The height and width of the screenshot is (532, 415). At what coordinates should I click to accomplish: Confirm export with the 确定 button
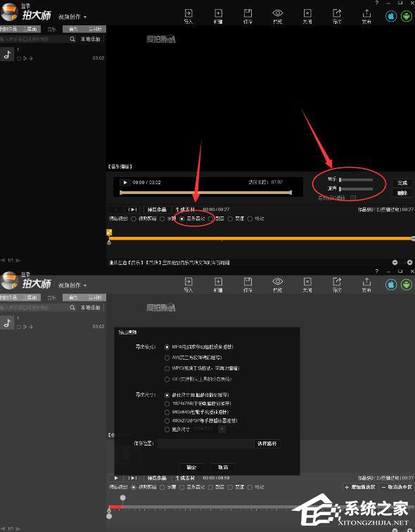(191, 467)
